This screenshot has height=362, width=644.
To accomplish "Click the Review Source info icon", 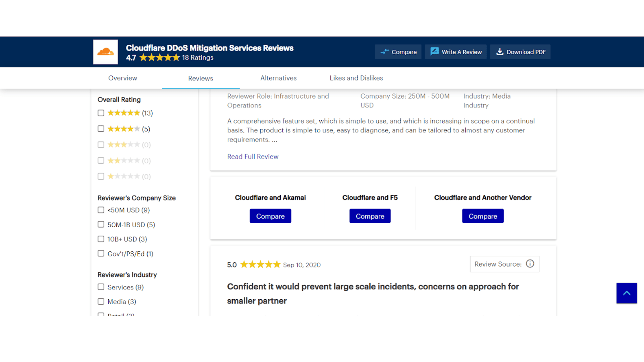I will pyautogui.click(x=530, y=264).
